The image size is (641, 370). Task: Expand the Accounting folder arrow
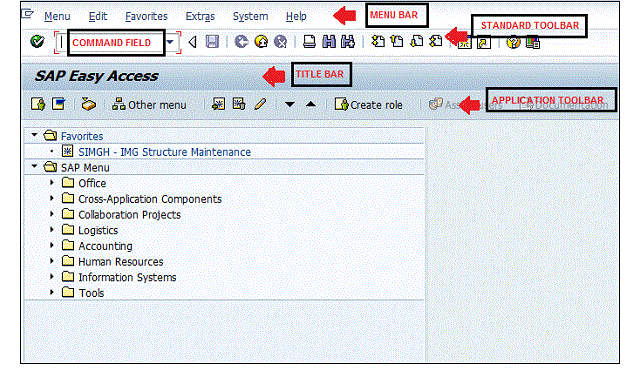point(52,245)
